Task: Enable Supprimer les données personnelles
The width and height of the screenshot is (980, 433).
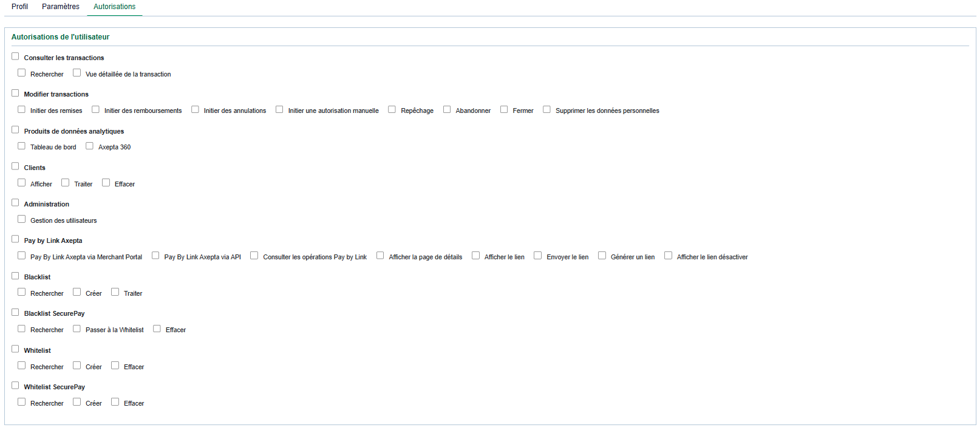Action: tap(547, 109)
